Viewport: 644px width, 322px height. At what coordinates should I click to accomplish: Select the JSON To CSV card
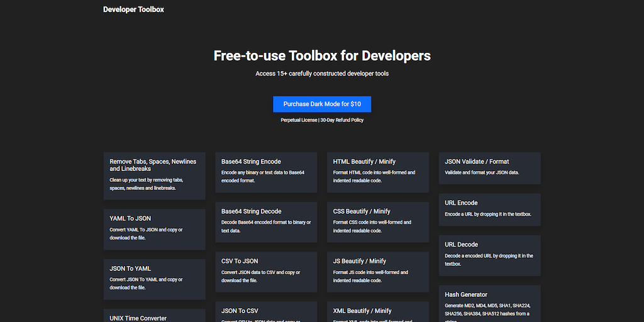[266, 313]
